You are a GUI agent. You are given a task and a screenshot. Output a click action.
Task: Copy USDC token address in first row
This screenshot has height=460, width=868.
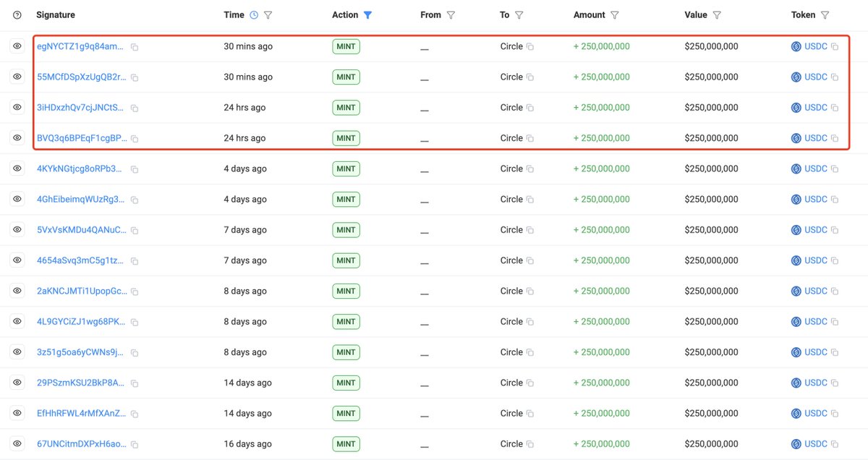click(x=835, y=47)
